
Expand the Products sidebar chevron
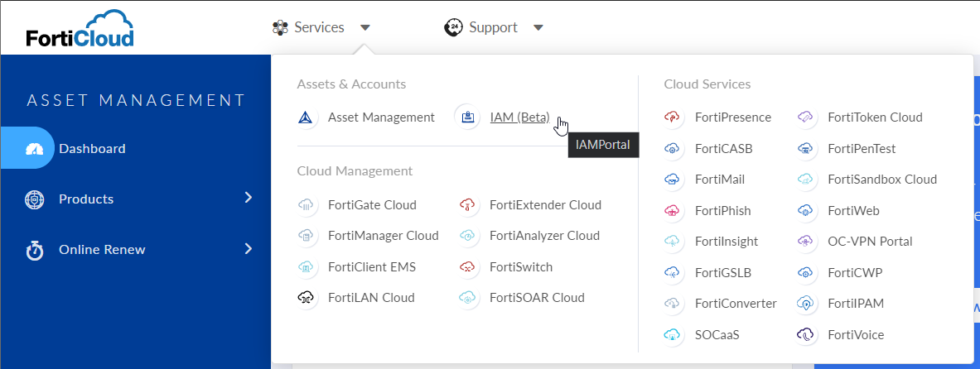coord(248,198)
